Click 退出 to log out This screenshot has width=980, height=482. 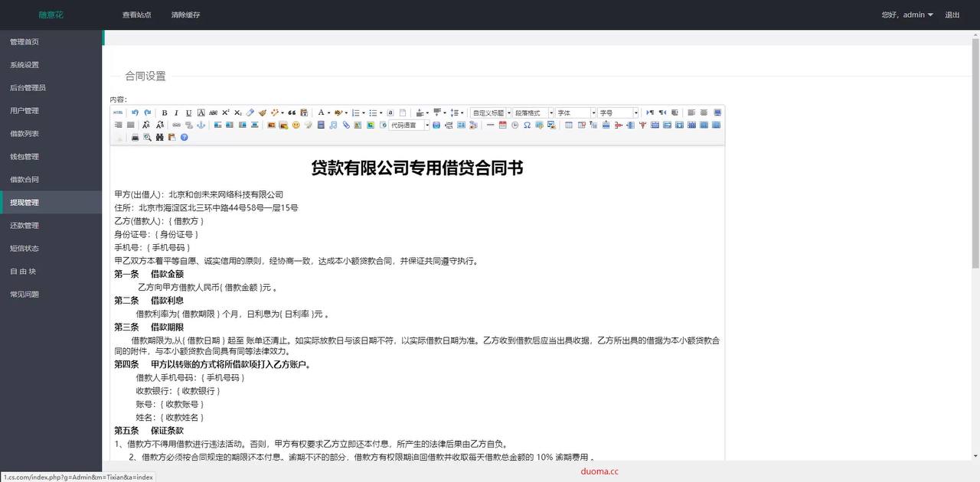point(952,15)
